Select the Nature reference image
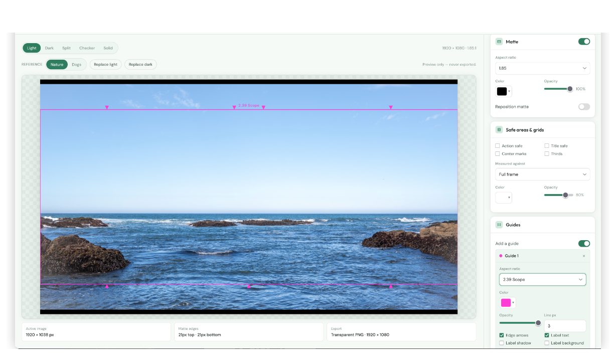616x364 pixels. click(x=57, y=65)
